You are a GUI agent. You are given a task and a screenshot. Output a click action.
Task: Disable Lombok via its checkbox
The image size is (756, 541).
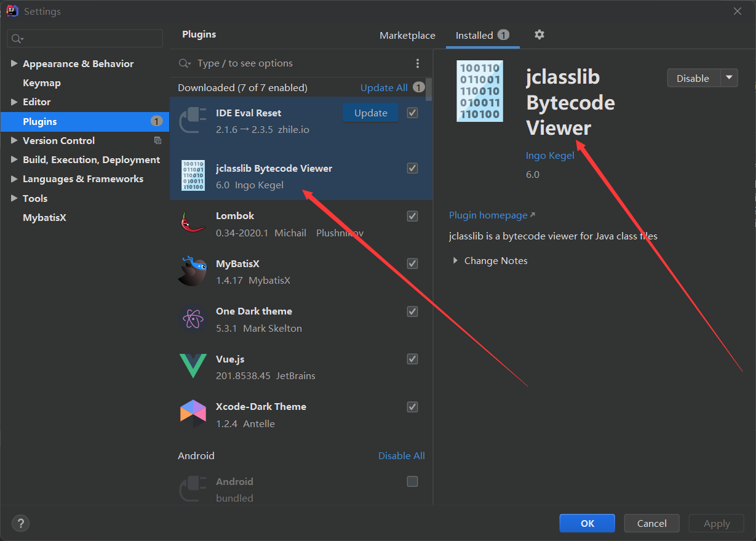[x=413, y=216]
